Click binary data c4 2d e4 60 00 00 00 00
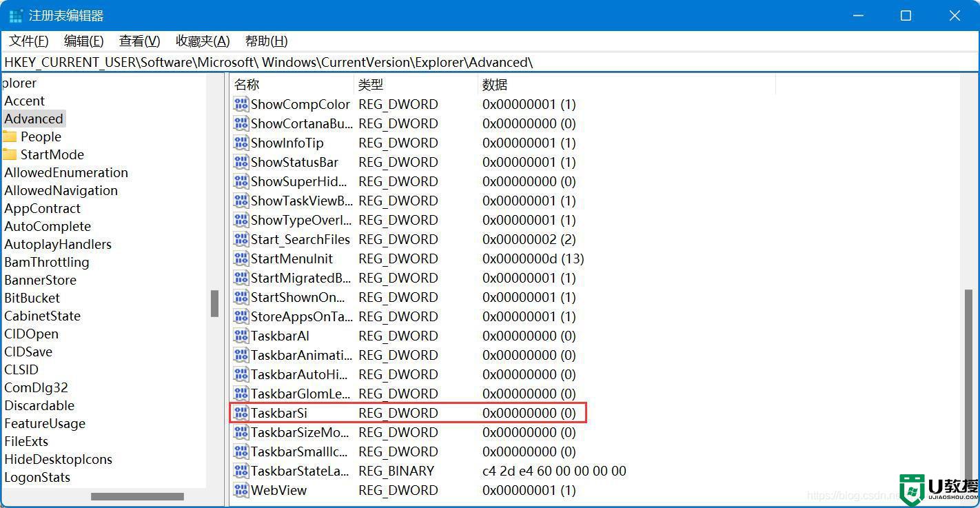Screen dimensions: 980x508 click(554, 471)
